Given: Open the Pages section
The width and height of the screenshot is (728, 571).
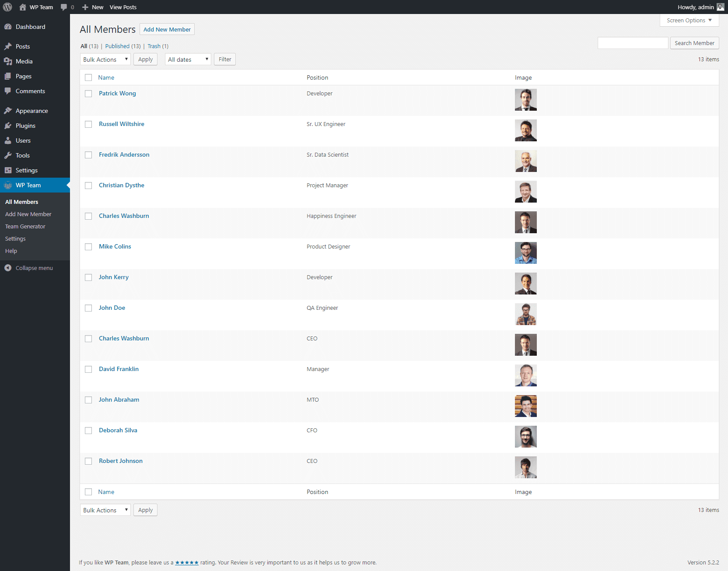Looking at the screenshot, I should [23, 76].
